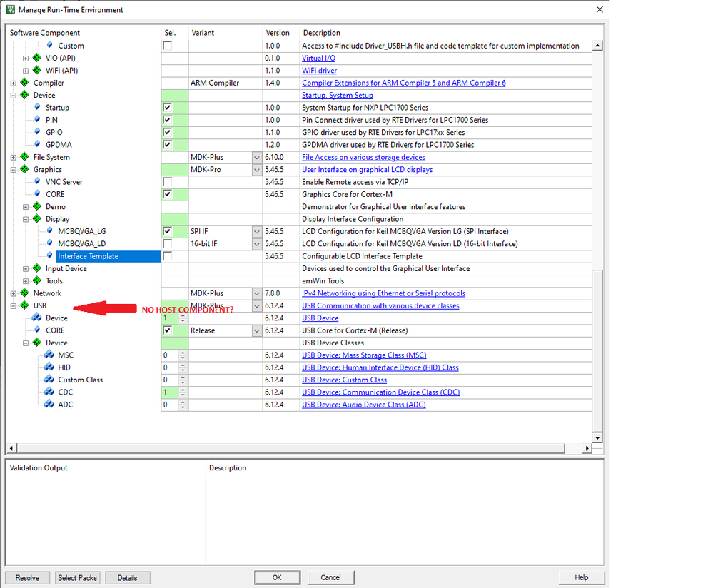Screen dimensions: 713x588
Task: Collapse the Device tree node under File System's sibling
Action: [13, 96]
